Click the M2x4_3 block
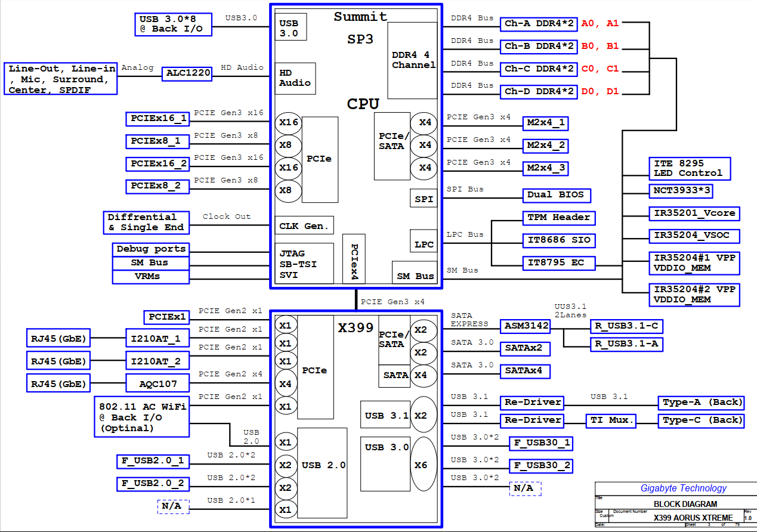This screenshot has height=532, width=757. pos(545,168)
